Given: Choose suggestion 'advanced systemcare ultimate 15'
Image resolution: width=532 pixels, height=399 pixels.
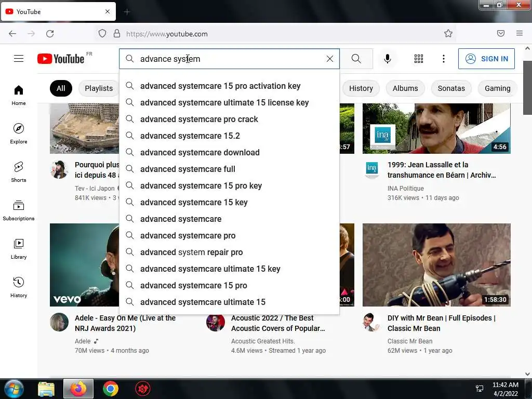Looking at the screenshot, I should tap(229, 302).
